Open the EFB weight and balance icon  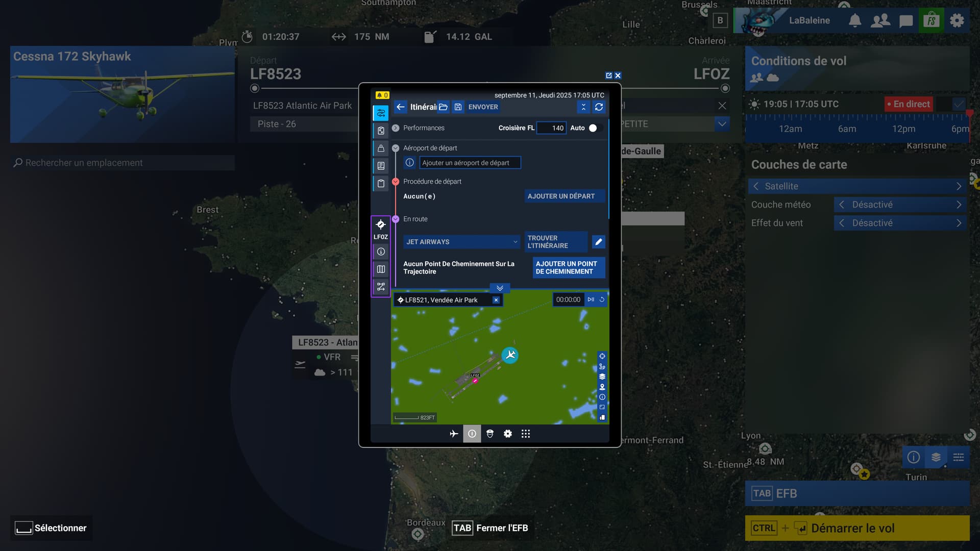(381, 148)
